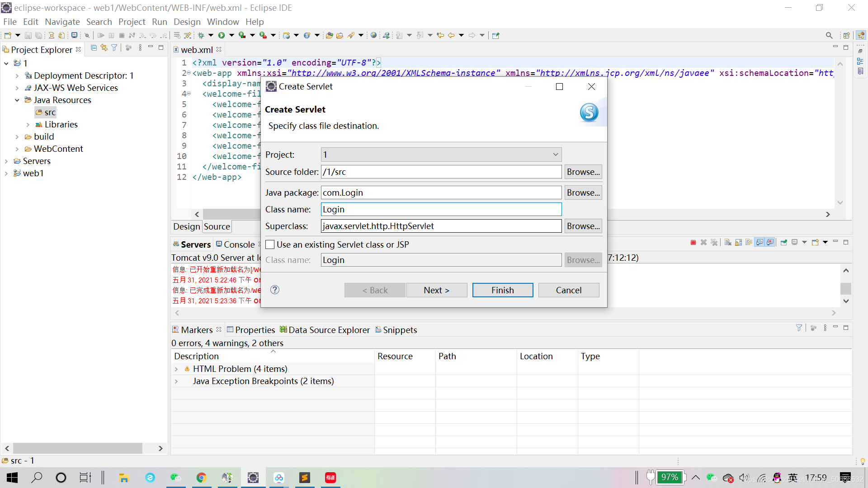Open the Project combo box in dialog
The width and height of the screenshot is (868, 488).
[x=441, y=155]
